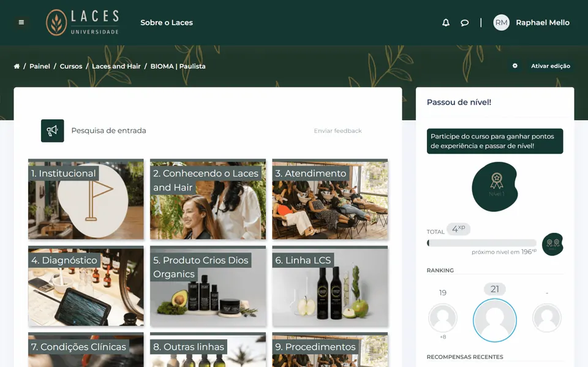Screen dimensions: 588x367
Task: Click the rank 19 user avatar
Action: click(443, 318)
